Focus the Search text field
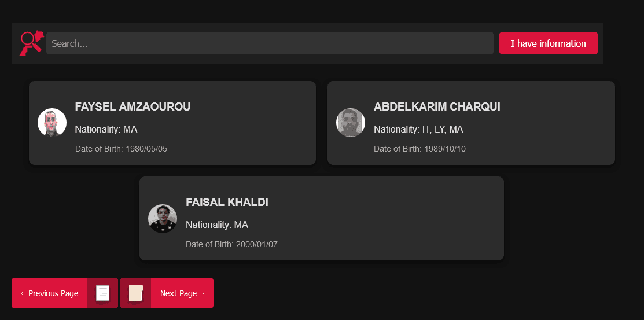This screenshot has width=644, height=320. click(x=270, y=43)
